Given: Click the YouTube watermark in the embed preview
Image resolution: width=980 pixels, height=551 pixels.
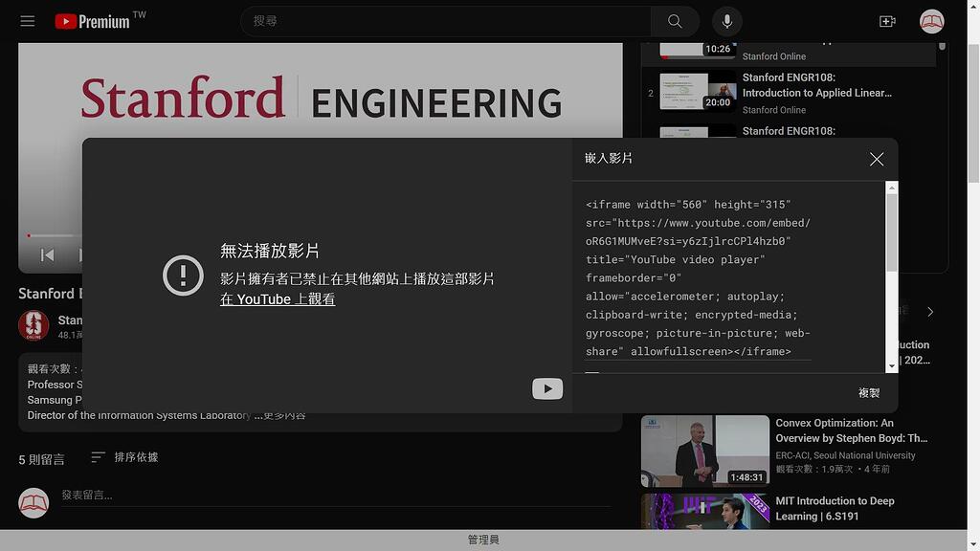Looking at the screenshot, I should (546, 388).
